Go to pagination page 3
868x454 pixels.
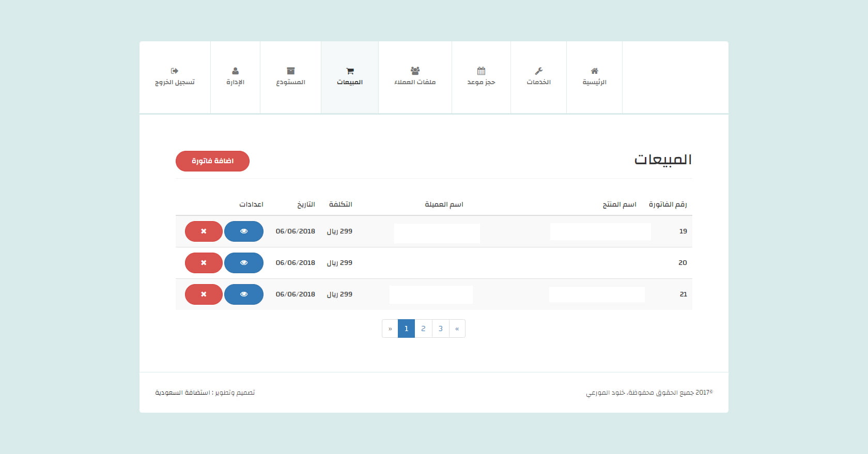pyautogui.click(x=441, y=328)
